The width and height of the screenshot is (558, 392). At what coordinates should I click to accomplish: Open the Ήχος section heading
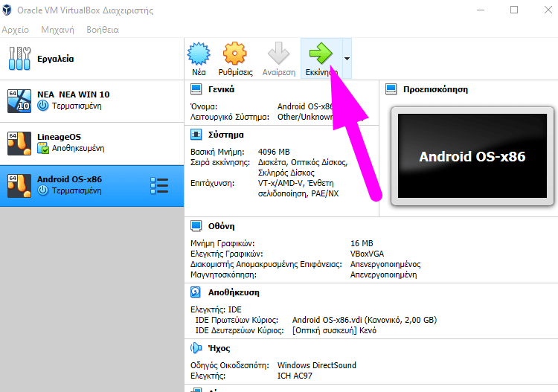coord(219,348)
